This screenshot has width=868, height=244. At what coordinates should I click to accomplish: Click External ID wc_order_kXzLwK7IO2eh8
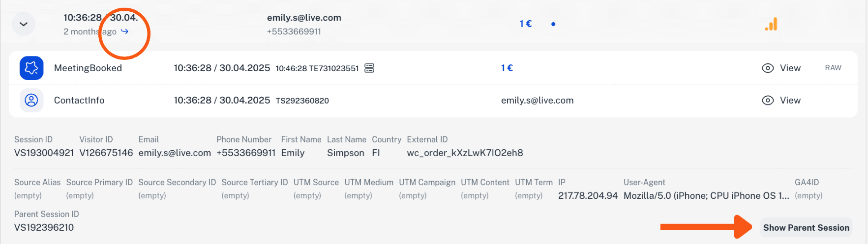(x=465, y=153)
